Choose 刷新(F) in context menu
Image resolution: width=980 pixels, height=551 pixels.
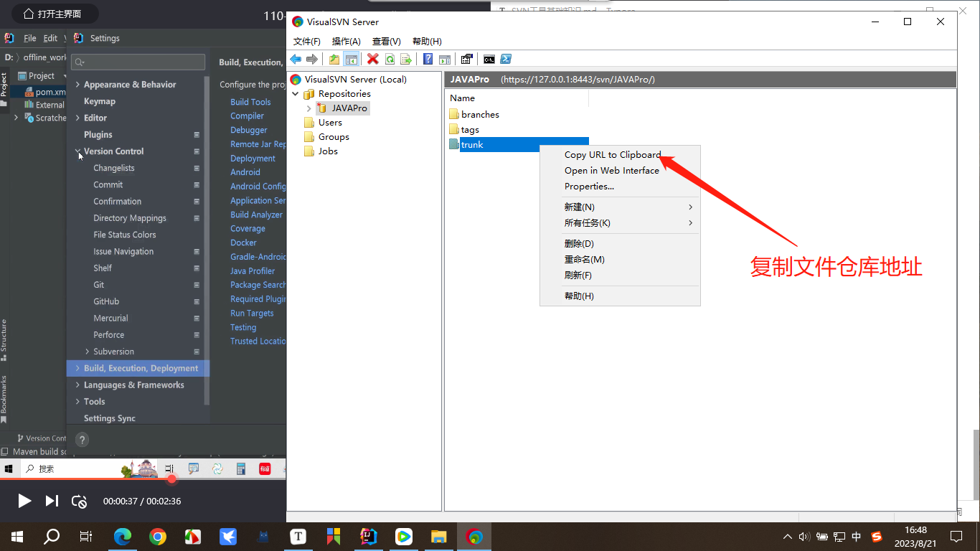[620, 275]
